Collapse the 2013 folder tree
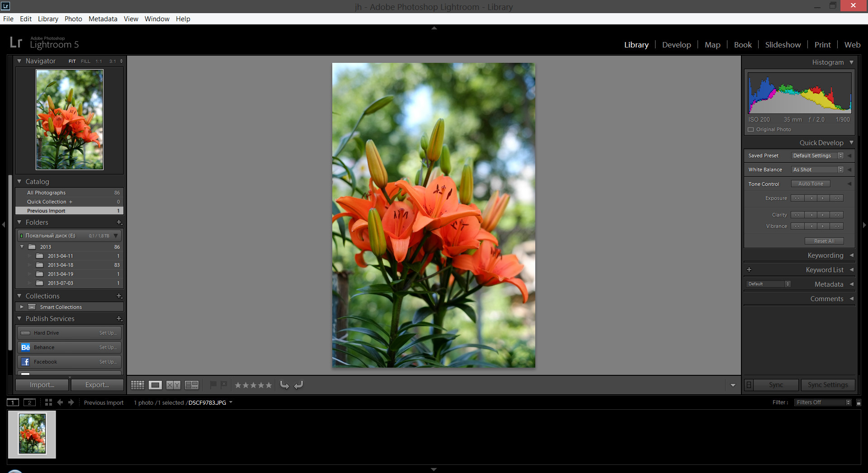The image size is (868, 473). point(22,246)
